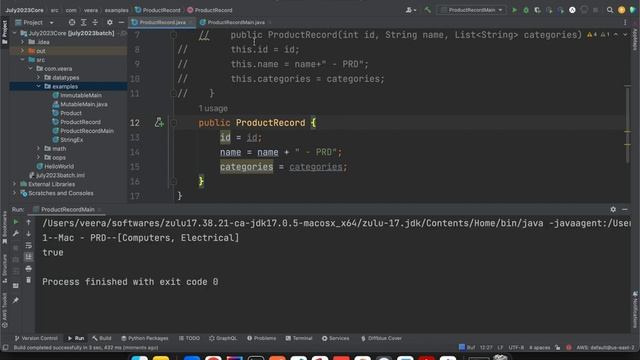
Task: Rerun ProductRecordMain in the Run panel
Action: click(x=16, y=222)
